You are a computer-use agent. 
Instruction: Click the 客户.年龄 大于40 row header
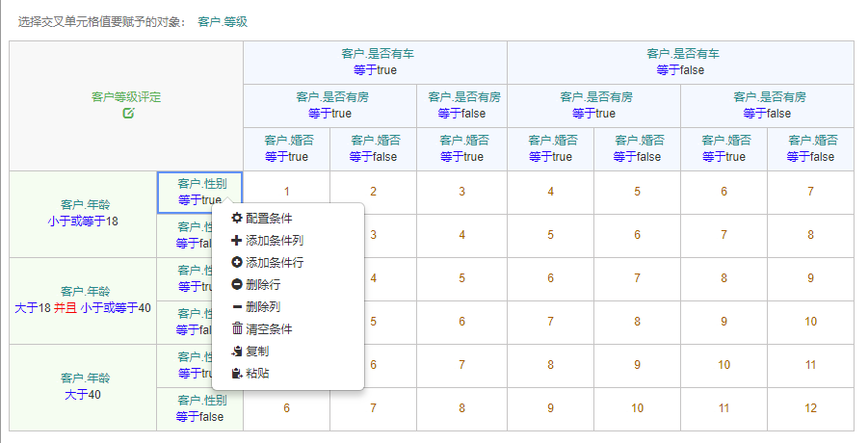click(x=84, y=387)
